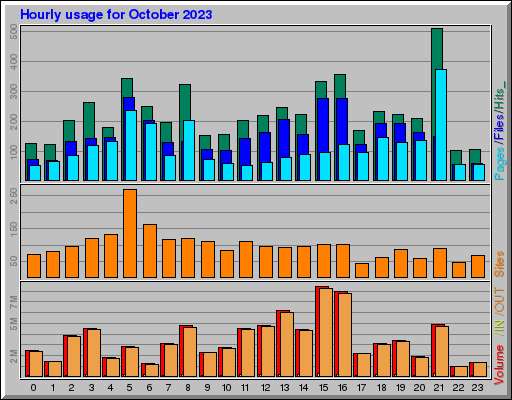Click the "2M" volume axis value
512x400 pixels.
coord(14,356)
